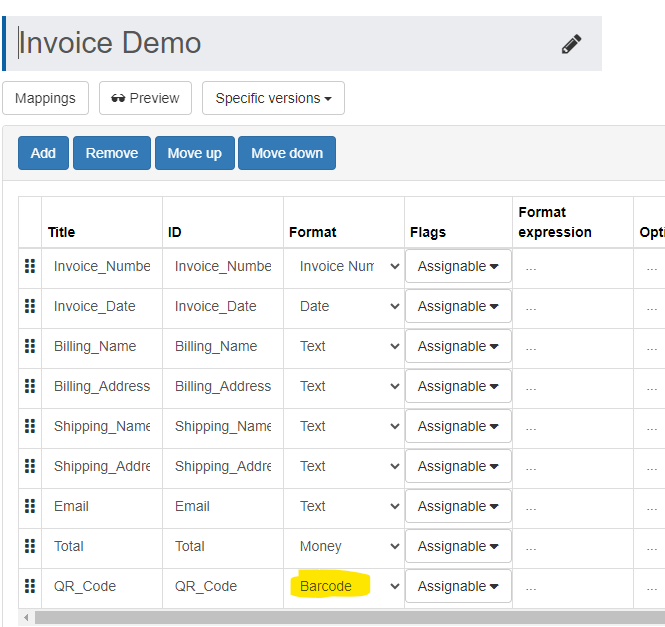Open Format dropdown for QR_Code row
Screen dimensions: 665x627
click(345, 586)
